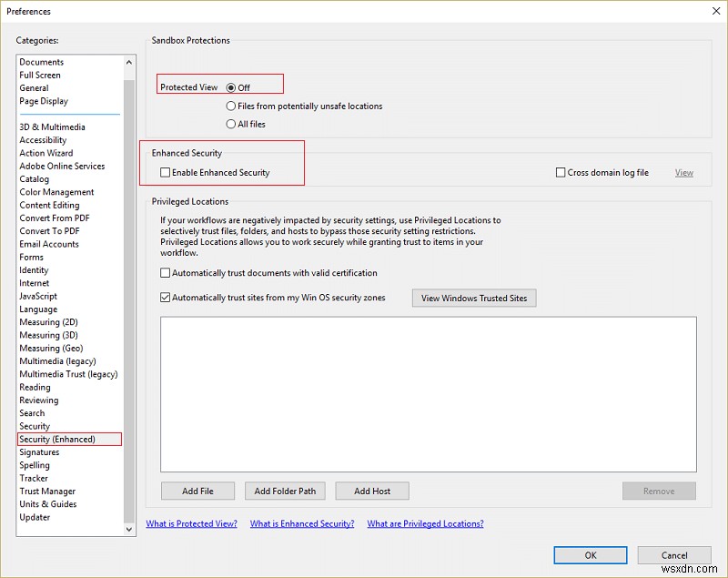Select Trust Manager category

click(x=47, y=491)
